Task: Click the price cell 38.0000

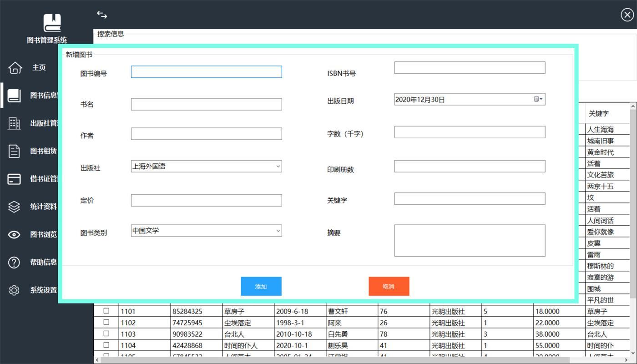Action: click(x=559, y=334)
